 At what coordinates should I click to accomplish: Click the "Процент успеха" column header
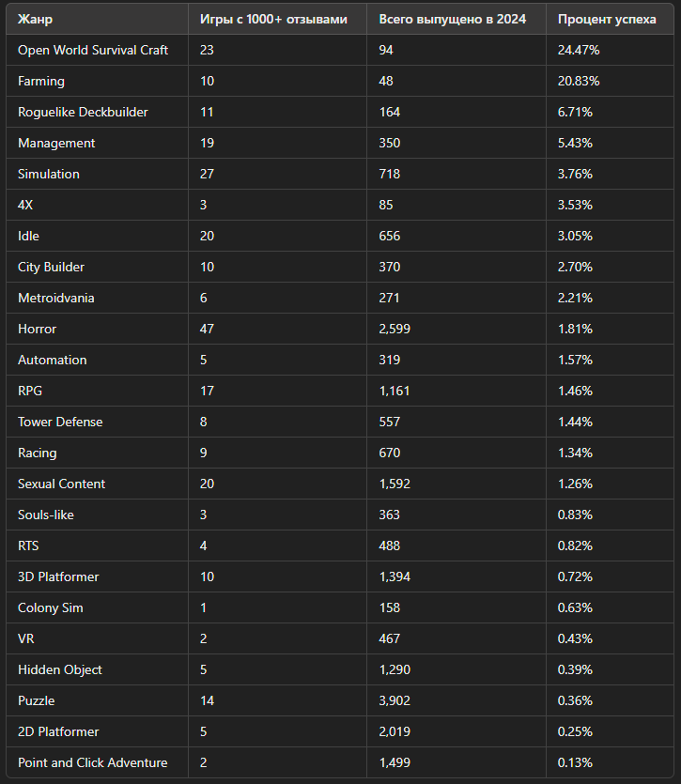[607, 19]
